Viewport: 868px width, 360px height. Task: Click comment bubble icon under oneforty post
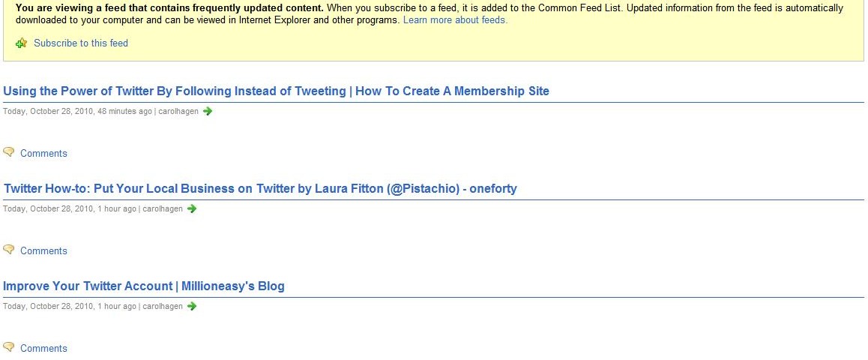point(8,250)
